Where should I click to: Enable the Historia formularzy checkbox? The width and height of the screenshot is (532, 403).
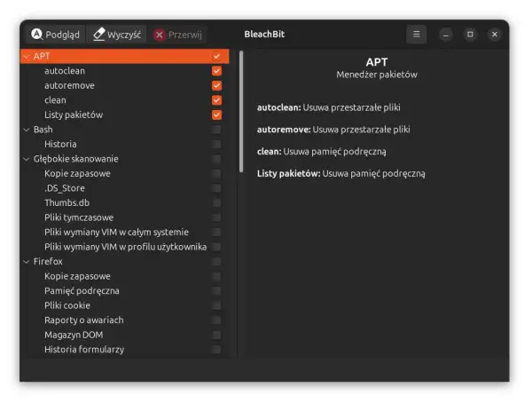[216, 350]
